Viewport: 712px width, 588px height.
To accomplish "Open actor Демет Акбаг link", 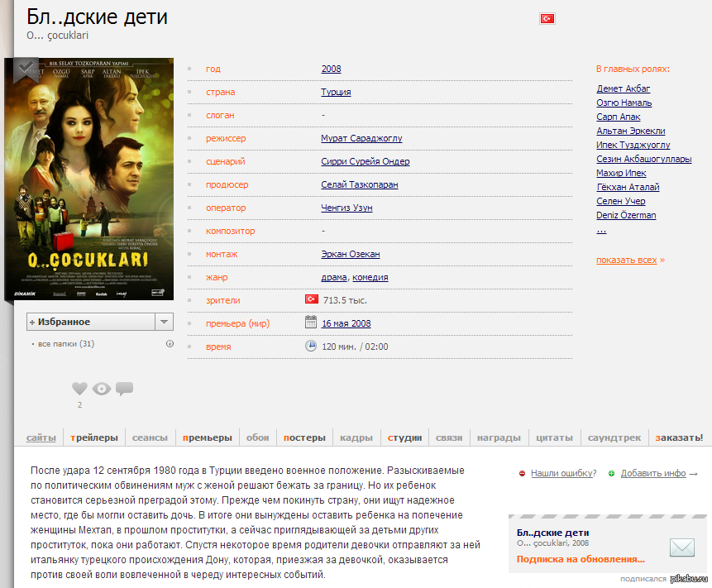I will (623, 88).
